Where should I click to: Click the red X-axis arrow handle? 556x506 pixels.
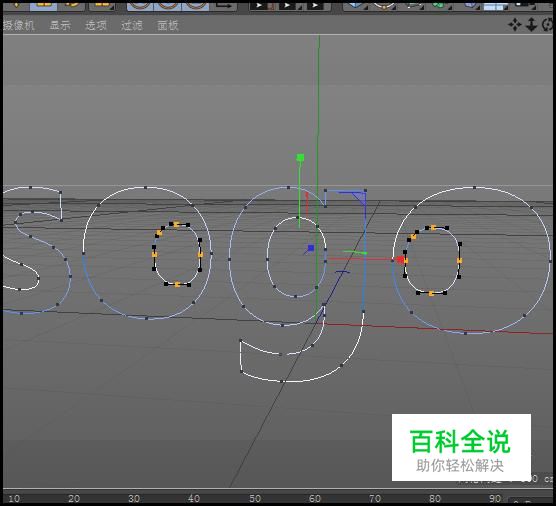400,260
